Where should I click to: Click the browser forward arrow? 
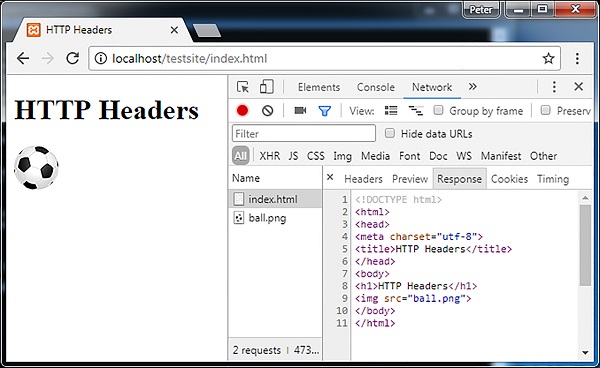tap(48, 59)
